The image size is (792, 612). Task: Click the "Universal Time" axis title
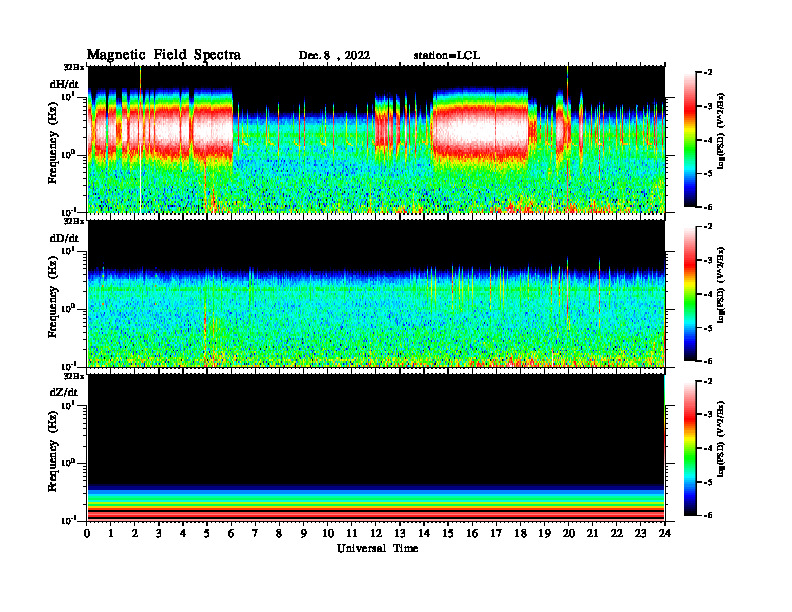click(x=377, y=548)
